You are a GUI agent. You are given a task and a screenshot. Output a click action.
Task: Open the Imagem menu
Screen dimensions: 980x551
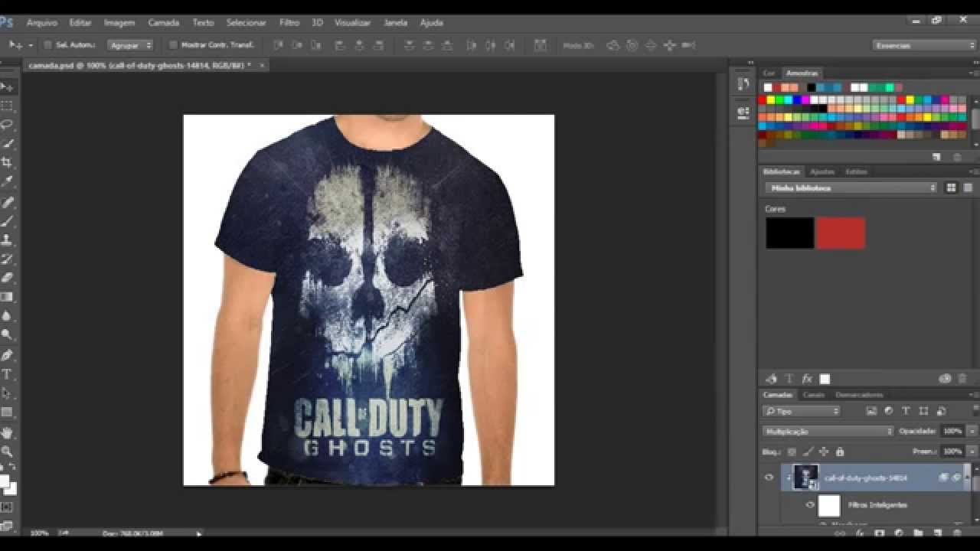click(119, 23)
